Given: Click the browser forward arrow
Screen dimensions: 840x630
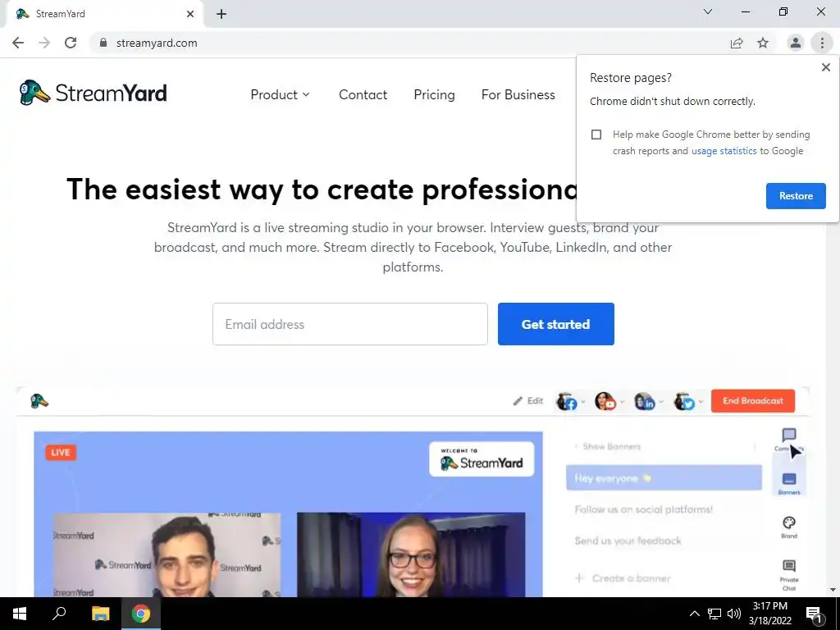Looking at the screenshot, I should (44, 43).
